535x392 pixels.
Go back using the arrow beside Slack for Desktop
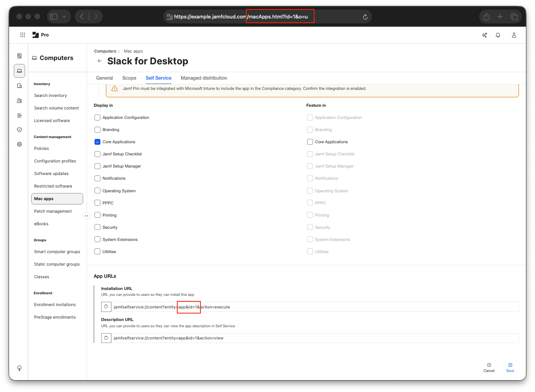pos(100,61)
